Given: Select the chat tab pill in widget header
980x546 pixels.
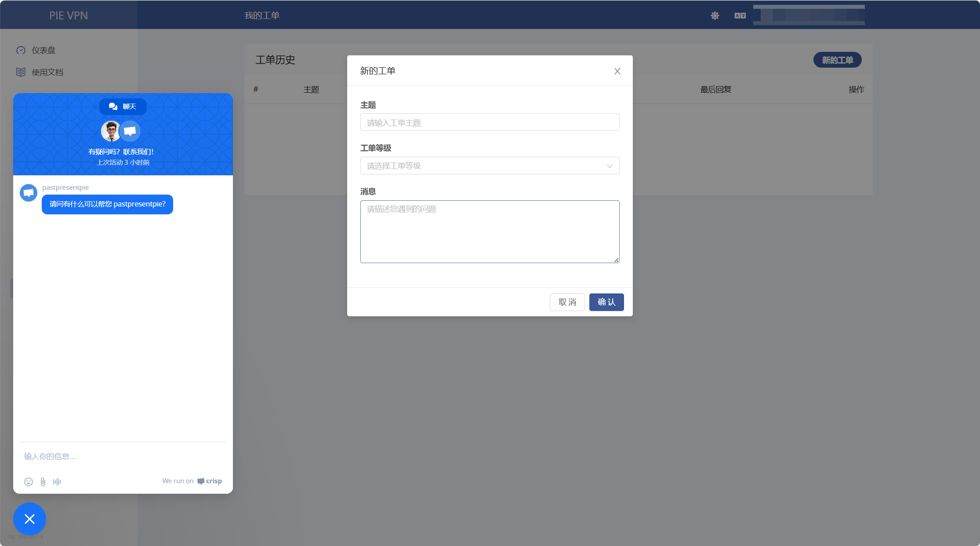Looking at the screenshot, I should (123, 107).
